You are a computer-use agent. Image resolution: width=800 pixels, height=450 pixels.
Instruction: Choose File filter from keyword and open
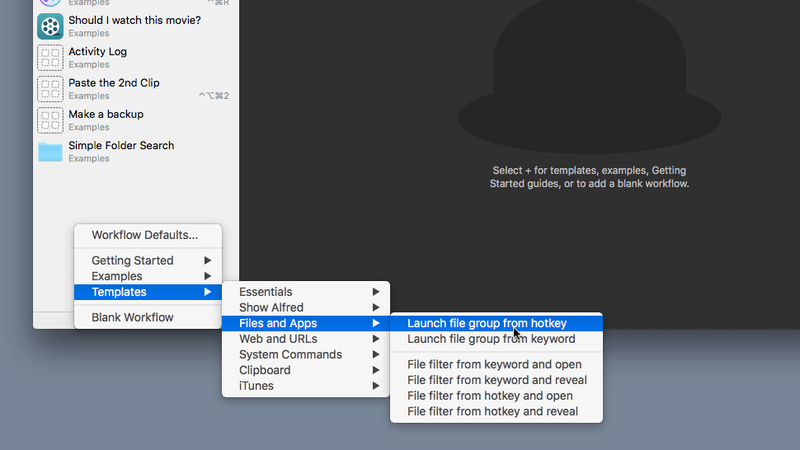[496, 364]
